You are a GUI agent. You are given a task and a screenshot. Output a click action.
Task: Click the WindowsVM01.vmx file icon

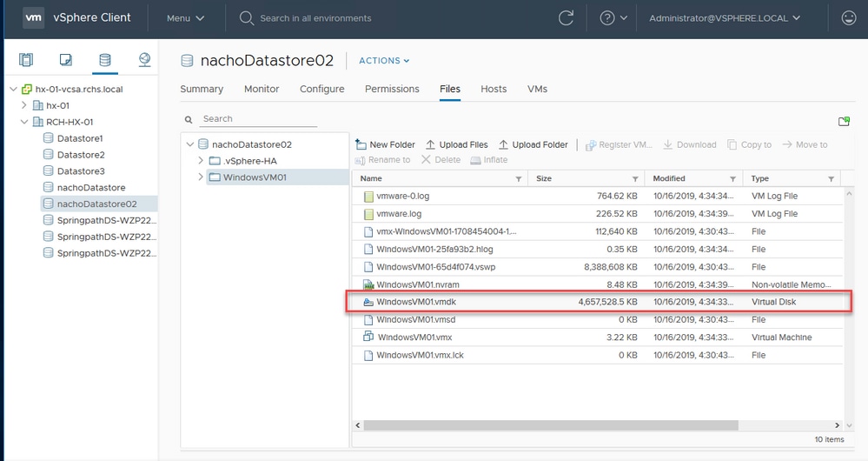tap(368, 337)
